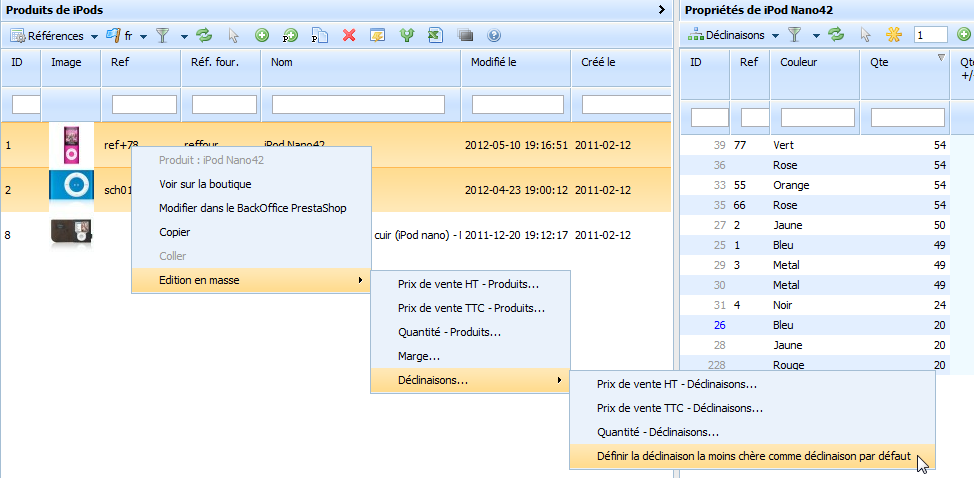Select the Vert declinaison row
974x478 pixels.
[x=815, y=145]
